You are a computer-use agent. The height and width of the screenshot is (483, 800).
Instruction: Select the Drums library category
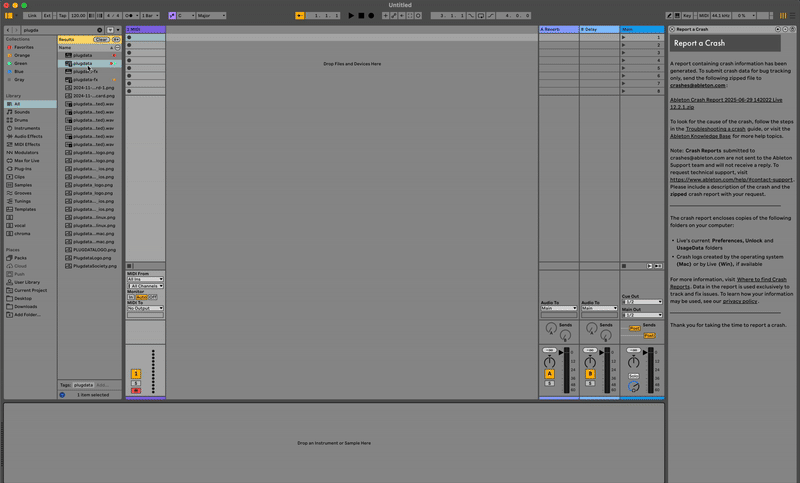21,120
